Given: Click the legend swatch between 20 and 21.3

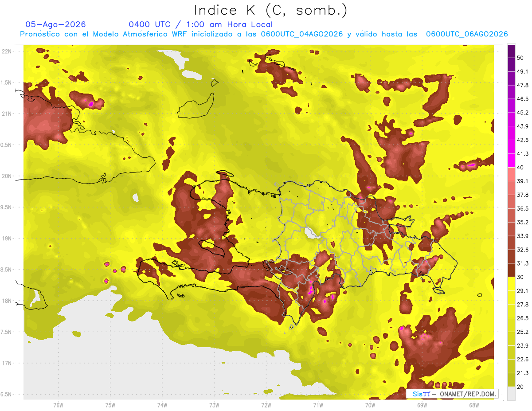Looking at the screenshot, I should point(511,380).
